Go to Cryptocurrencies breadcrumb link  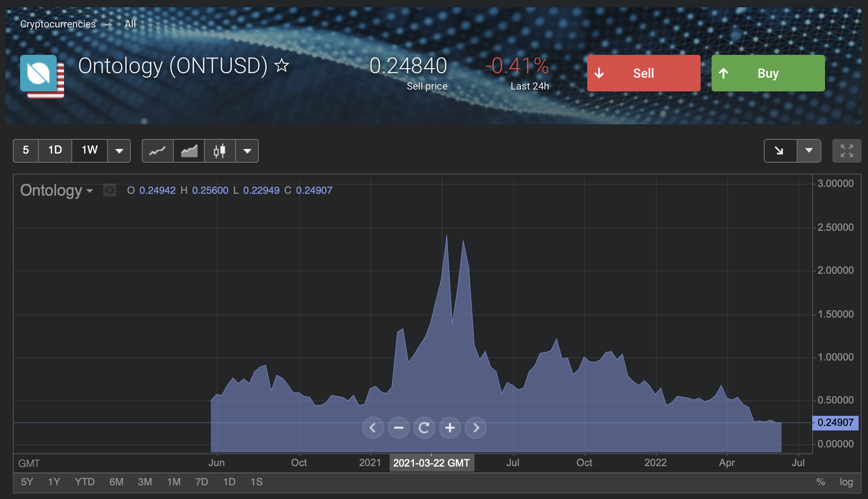pyautogui.click(x=58, y=24)
